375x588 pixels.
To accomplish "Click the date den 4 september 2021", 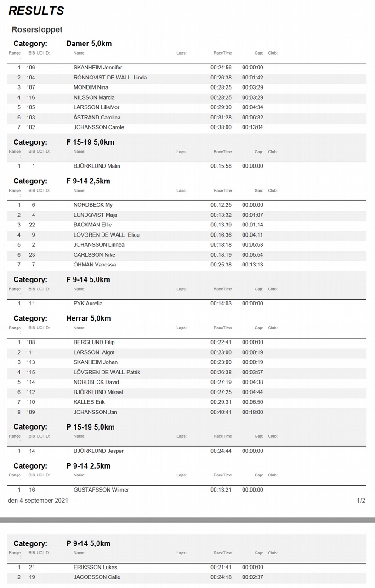I will tap(38, 500).
